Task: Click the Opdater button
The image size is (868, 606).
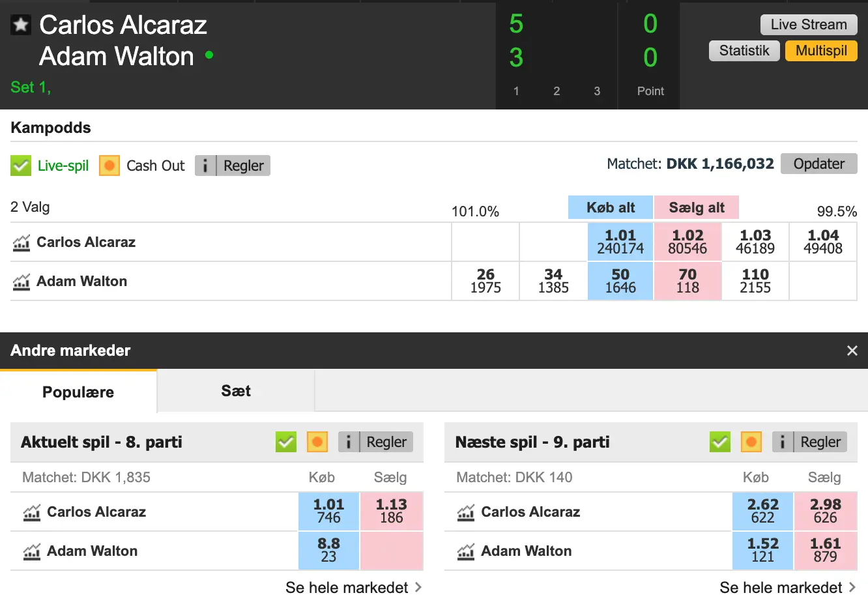Action: click(818, 164)
